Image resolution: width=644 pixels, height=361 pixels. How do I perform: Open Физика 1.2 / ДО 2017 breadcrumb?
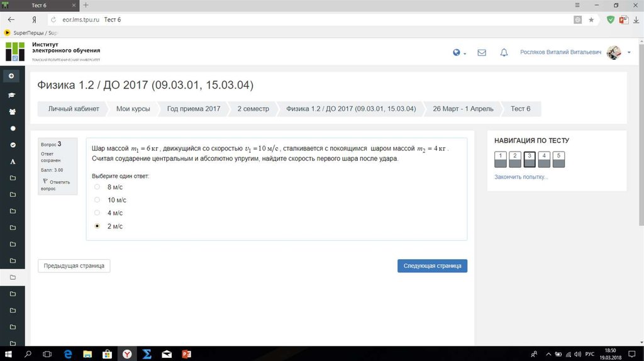(x=351, y=109)
